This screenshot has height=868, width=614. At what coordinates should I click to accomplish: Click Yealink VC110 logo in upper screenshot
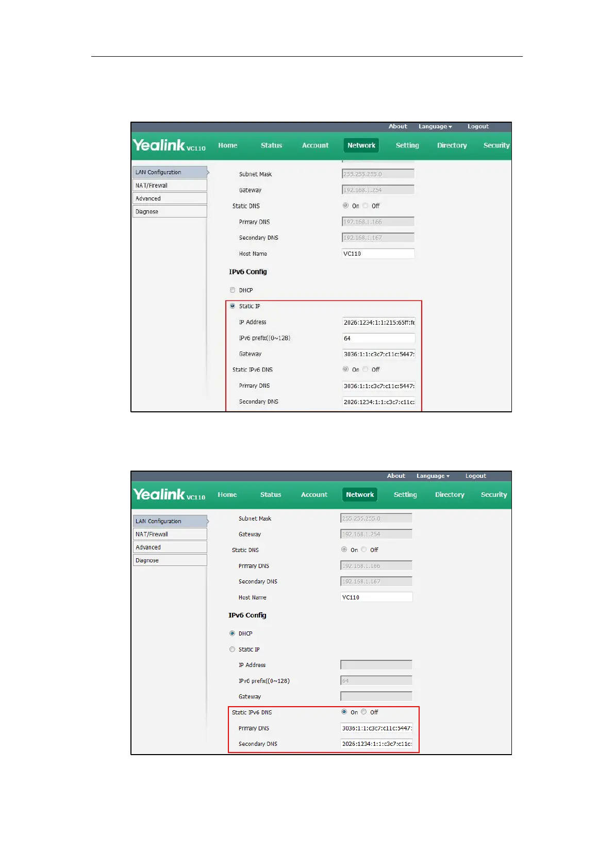(169, 145)
